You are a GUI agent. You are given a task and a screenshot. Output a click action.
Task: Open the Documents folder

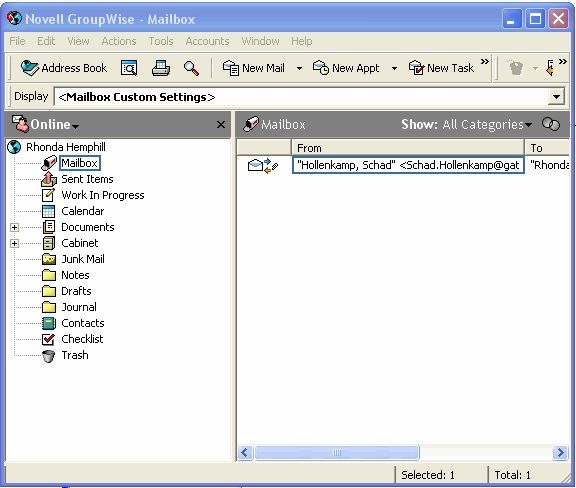(x=87, y=227)
